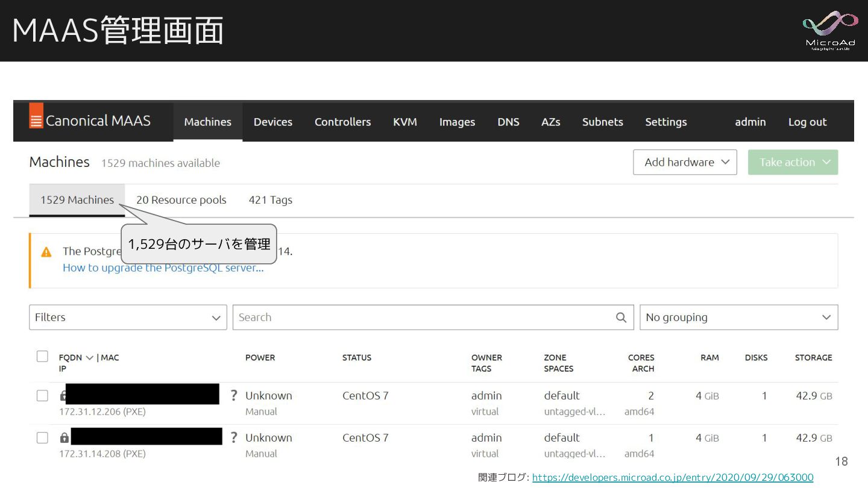The image size is (868, 488).
Task: Sort by the RAM column header
Action: coord(709,357)
